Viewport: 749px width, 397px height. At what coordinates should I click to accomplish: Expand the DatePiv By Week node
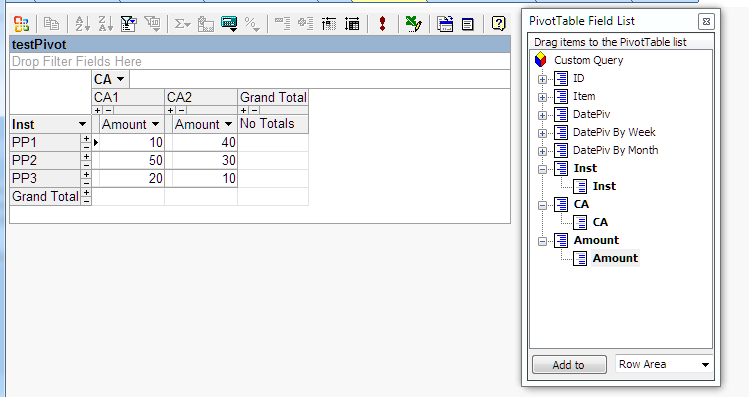click(x=542, y=133)
